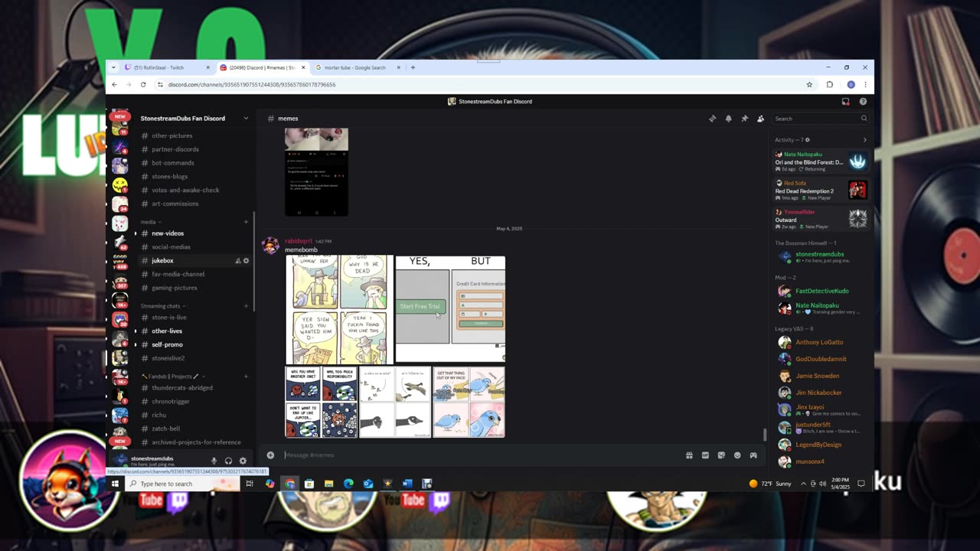Open the YES, BUT meme image
Viewport: 980px width, 551px height.
tap(450, 309)
